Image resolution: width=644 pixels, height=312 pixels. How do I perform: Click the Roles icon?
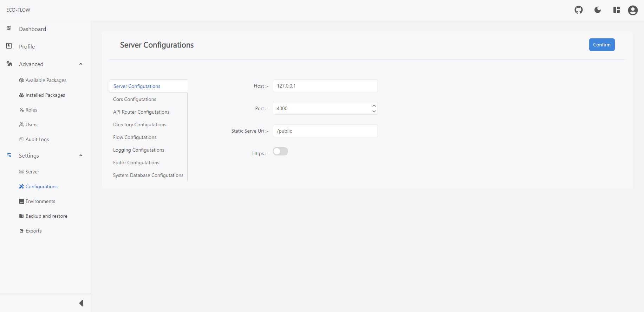pos(21,110)
